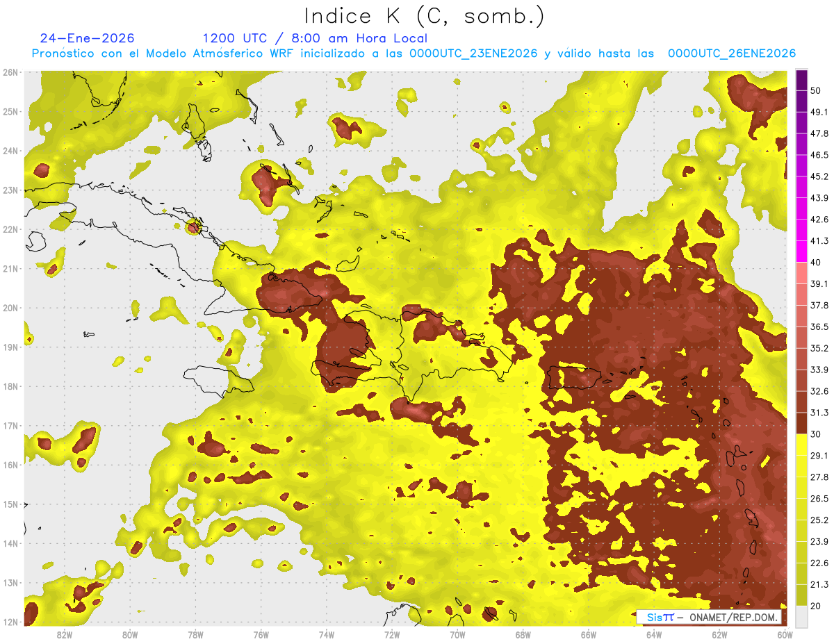Click the 'ONAMET/REP.DOM.' credit label
The height and width of the screenshot is (644, 834).
coord(733,617)
